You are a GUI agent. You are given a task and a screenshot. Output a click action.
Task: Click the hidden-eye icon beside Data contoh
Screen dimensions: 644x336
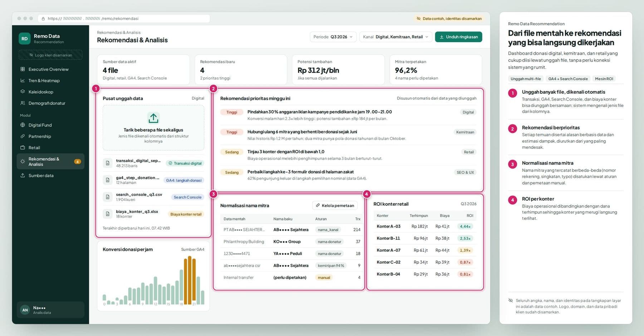pos(418,19)
